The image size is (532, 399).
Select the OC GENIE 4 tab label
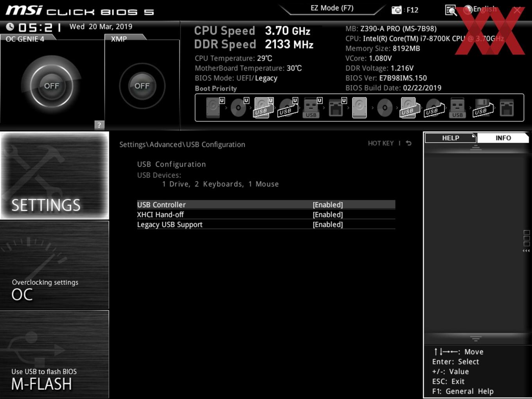25,39
